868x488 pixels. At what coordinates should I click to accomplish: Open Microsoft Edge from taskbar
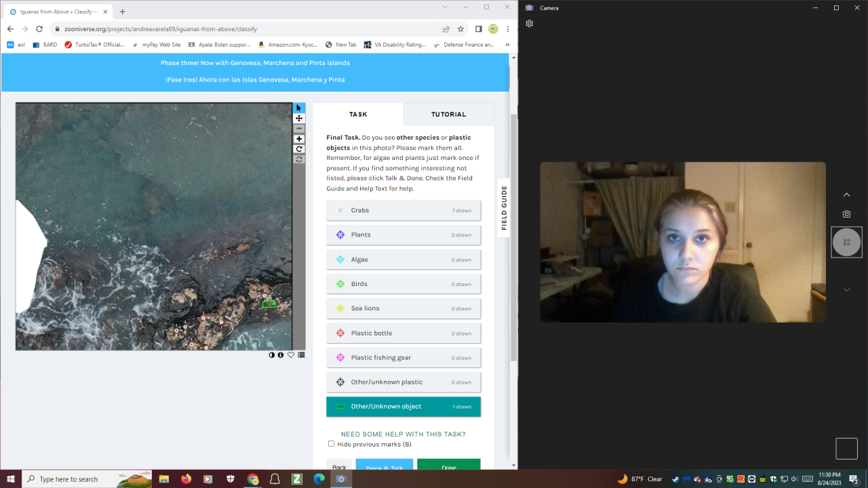319,479
